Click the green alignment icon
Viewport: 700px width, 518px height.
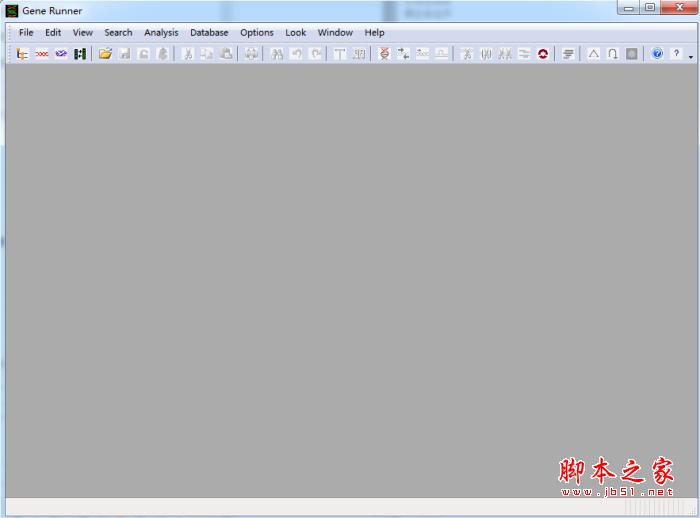[x=80, y=54]
